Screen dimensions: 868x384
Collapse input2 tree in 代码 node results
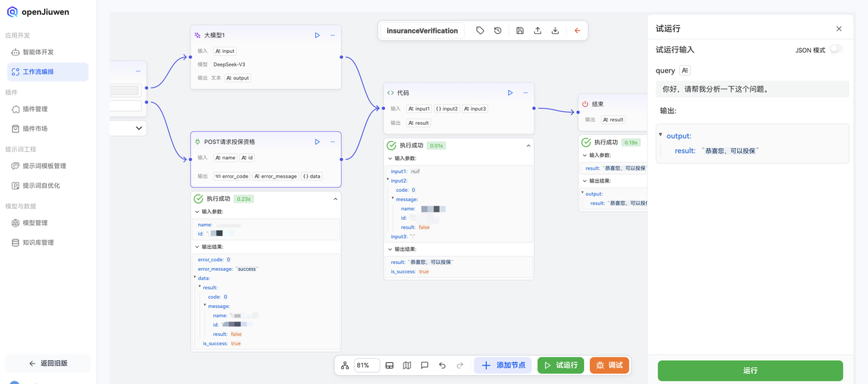pyautogui.click(x=388, y=180)
